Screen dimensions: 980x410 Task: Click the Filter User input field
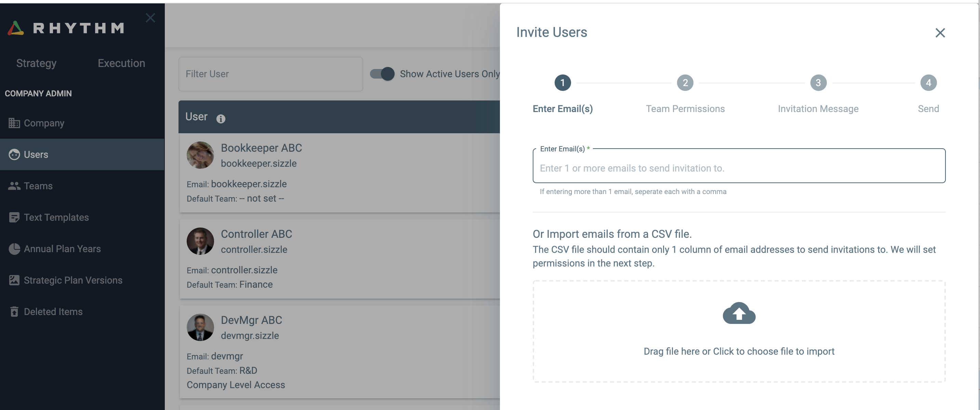tap(270, 74)
